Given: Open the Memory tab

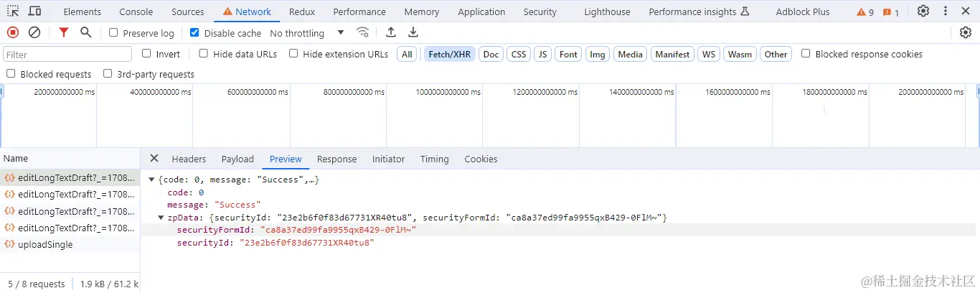Looking at the screenshot, I should 422,11.
